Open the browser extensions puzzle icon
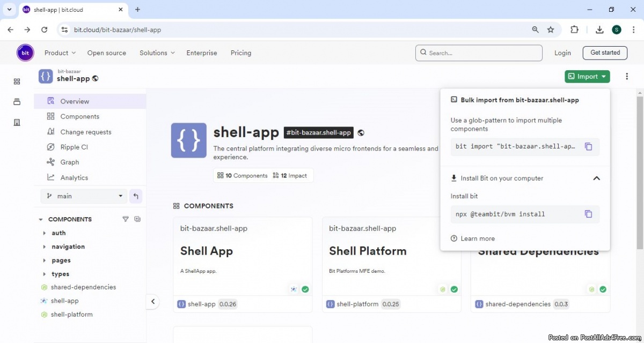Viewport: 644px width, 343px height. [x=574, y=30]
